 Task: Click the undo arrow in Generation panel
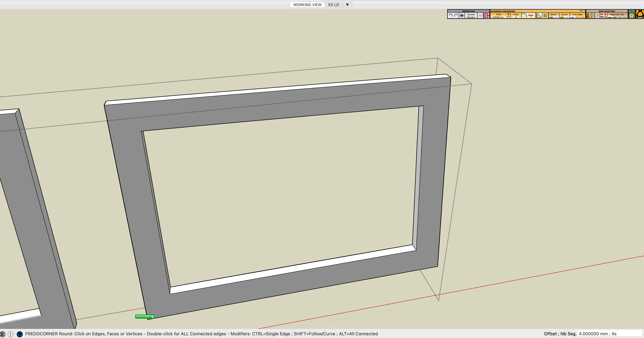pos(450,16)
